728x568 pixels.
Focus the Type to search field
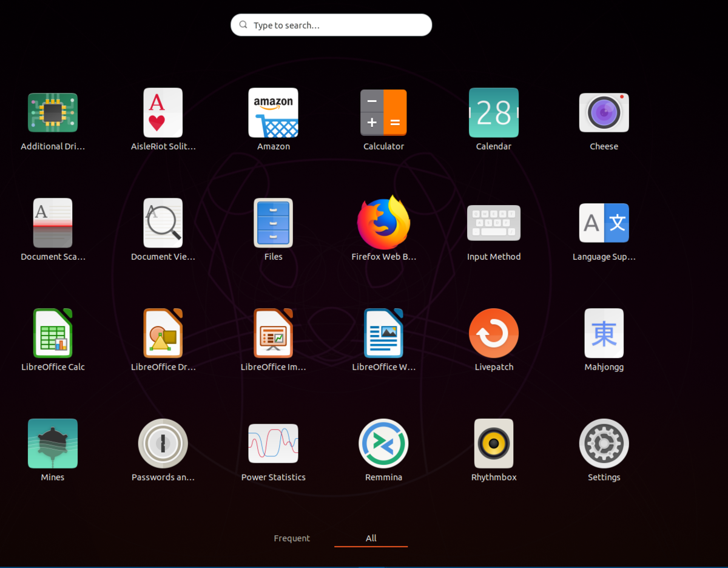click(331, 25)
